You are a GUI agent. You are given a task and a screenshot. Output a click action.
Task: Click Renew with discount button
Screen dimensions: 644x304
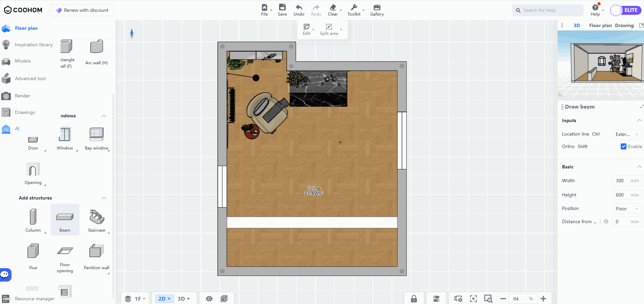click(82, 10)
